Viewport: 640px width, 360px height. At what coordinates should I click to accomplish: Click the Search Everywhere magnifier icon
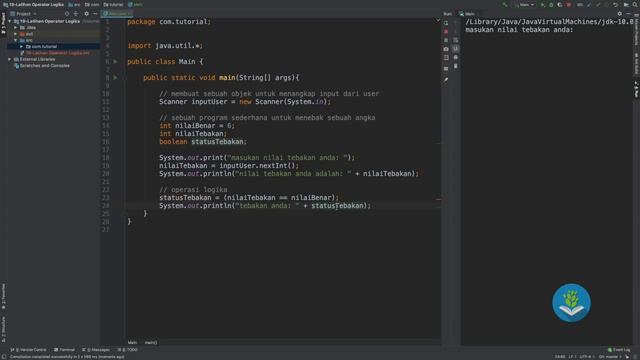click(x=635, y=4)
